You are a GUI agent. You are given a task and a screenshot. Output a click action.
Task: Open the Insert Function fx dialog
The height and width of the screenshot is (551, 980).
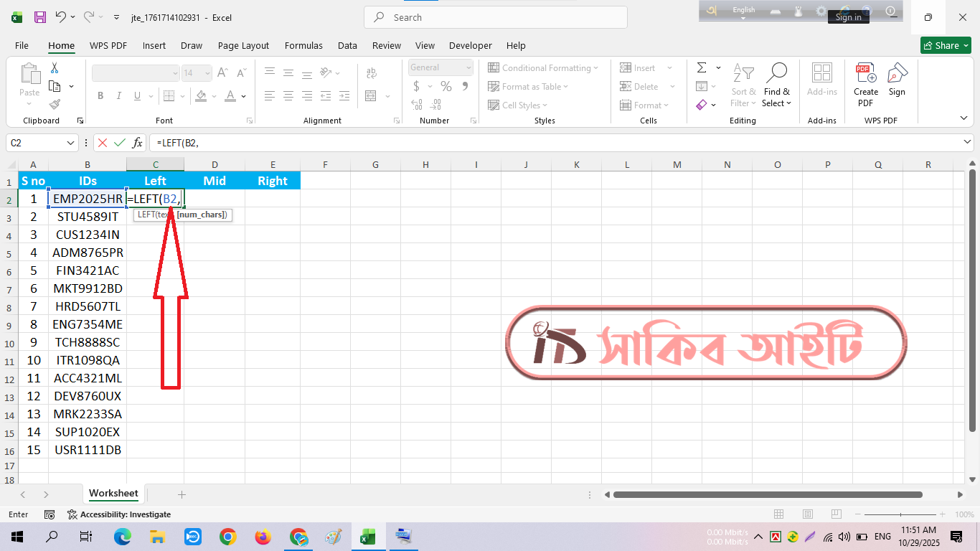point(137,143)
